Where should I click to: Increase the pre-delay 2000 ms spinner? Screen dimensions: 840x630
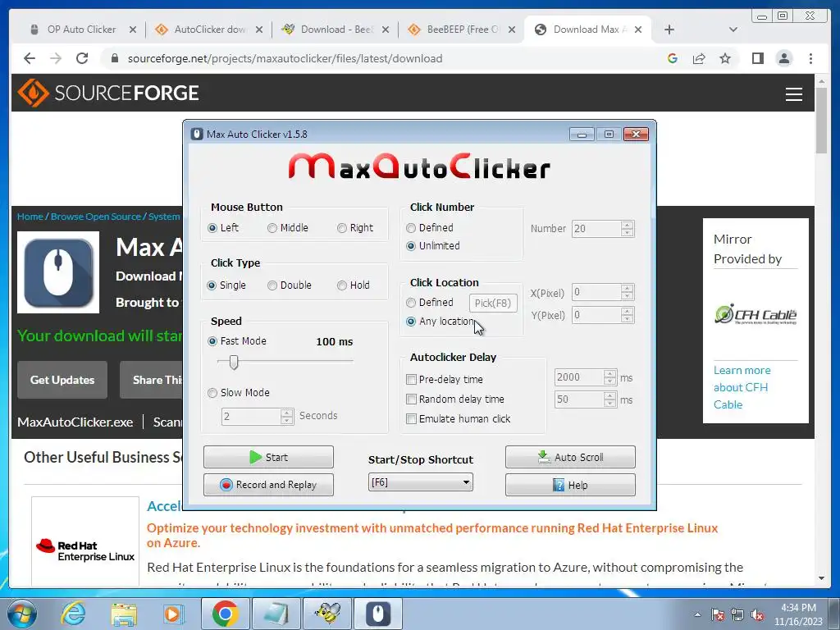pos(609,374)
